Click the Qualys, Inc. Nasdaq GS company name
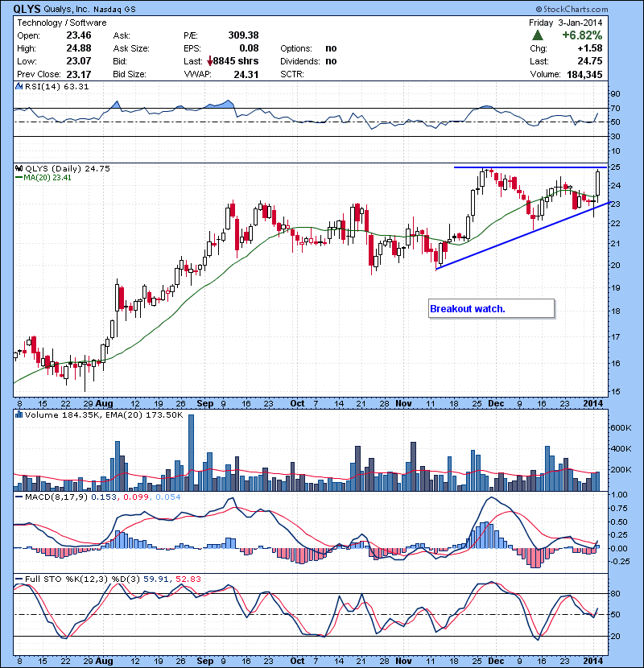 (89, 10)
